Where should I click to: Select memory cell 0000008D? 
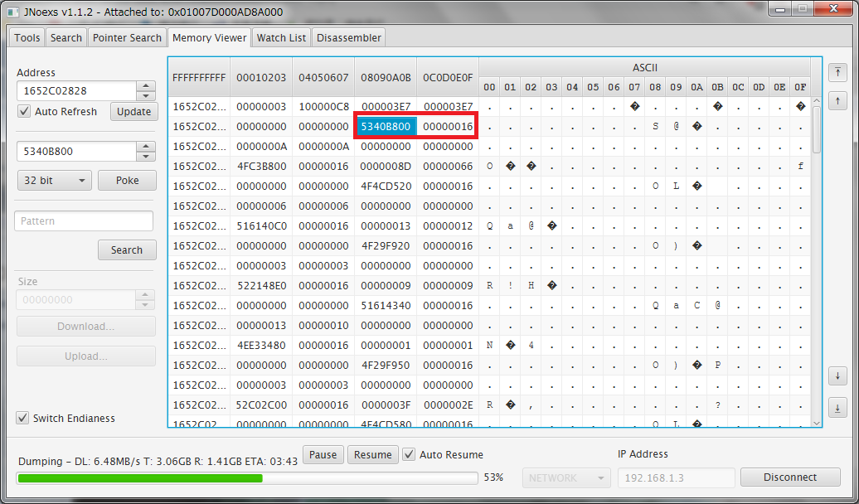pos(386,166)
